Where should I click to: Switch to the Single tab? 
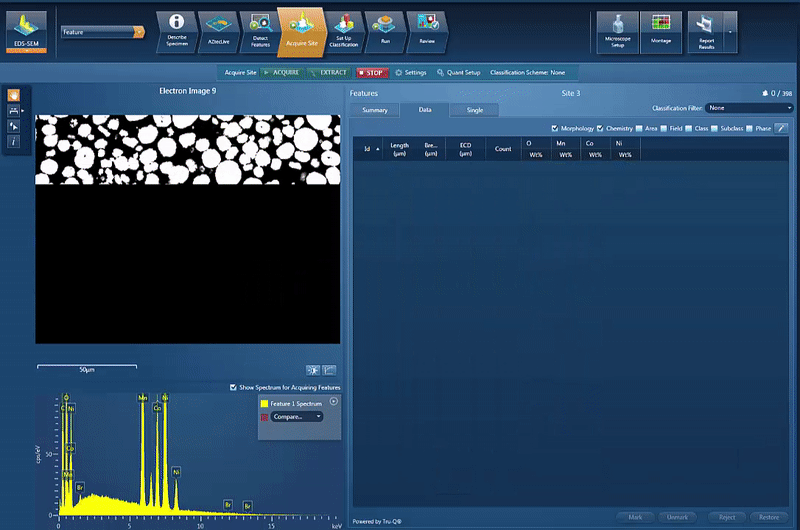[475, 110]
